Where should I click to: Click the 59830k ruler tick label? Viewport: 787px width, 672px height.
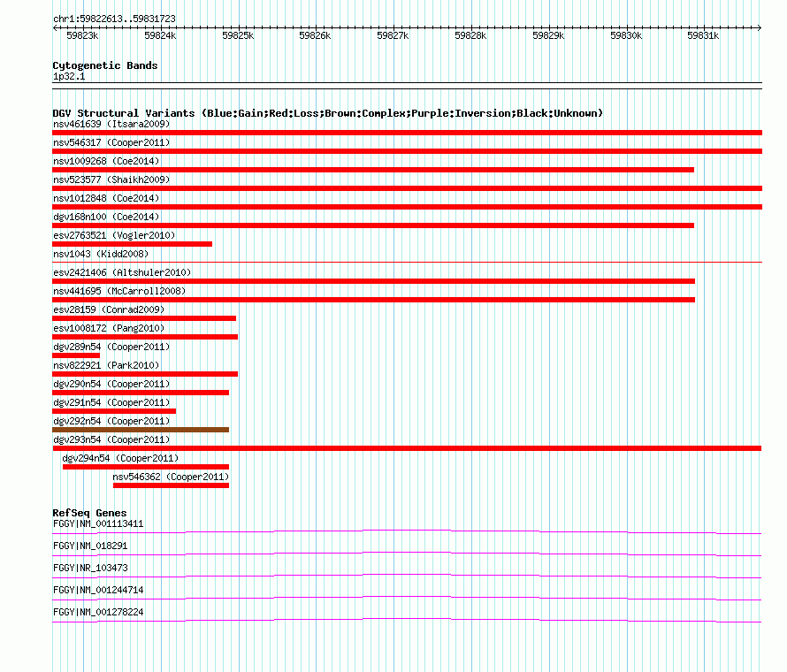pyautogui.click(x=626, y=36)
